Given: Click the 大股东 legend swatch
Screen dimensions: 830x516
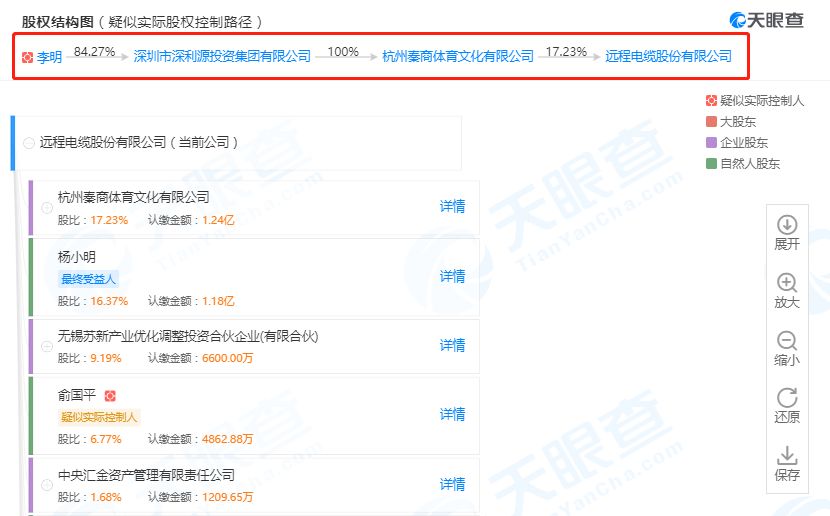Looking at the screenshot, I should pyautogui.click(x=711, y=122).
